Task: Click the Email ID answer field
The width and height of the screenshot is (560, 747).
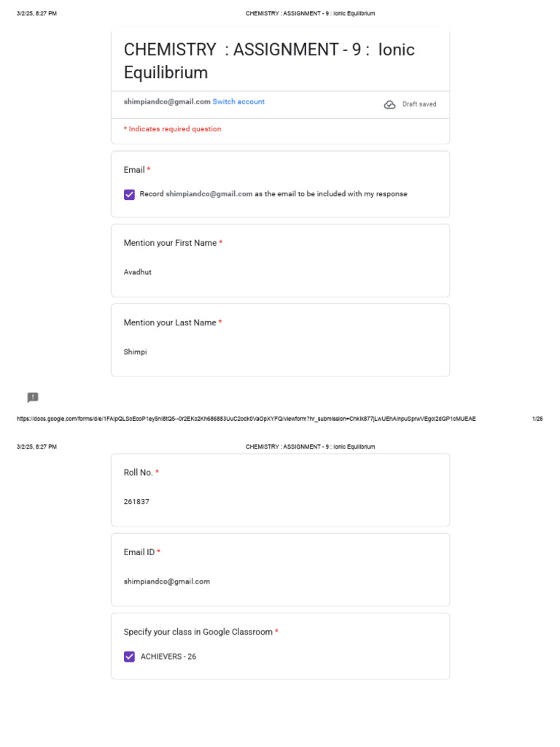Action: pos(167,581)
